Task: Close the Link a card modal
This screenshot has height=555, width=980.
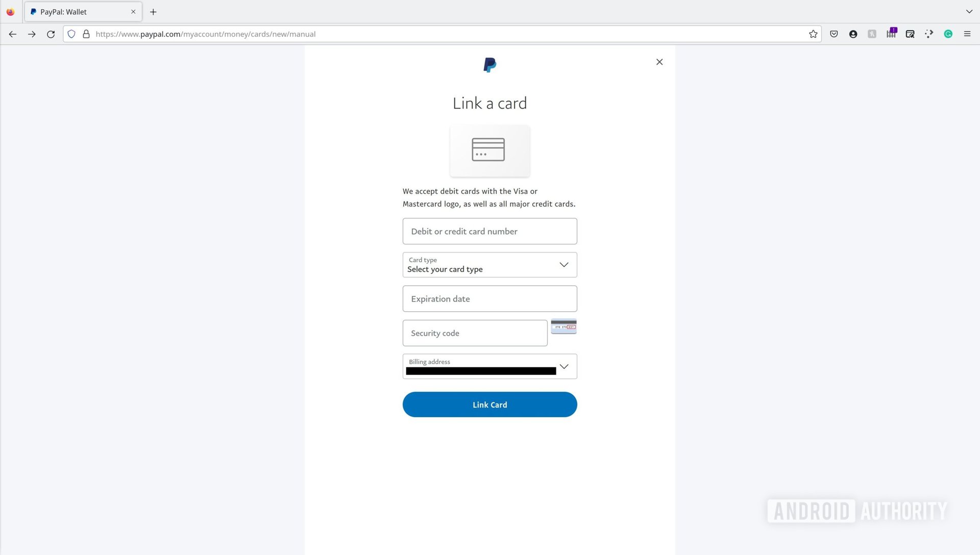Action: pyautogui.click(x=659, y=62)
